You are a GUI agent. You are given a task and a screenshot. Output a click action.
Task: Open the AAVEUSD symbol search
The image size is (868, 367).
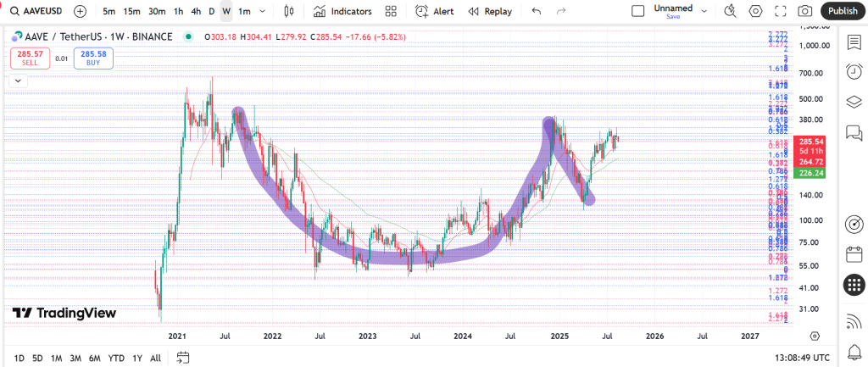37,11
